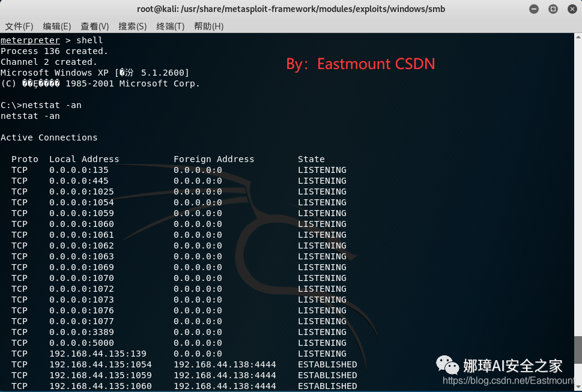This screenshot has height=392, width=582.
Task: Click local address 0.0.0.0:1063
Action: tap(81, 256)
